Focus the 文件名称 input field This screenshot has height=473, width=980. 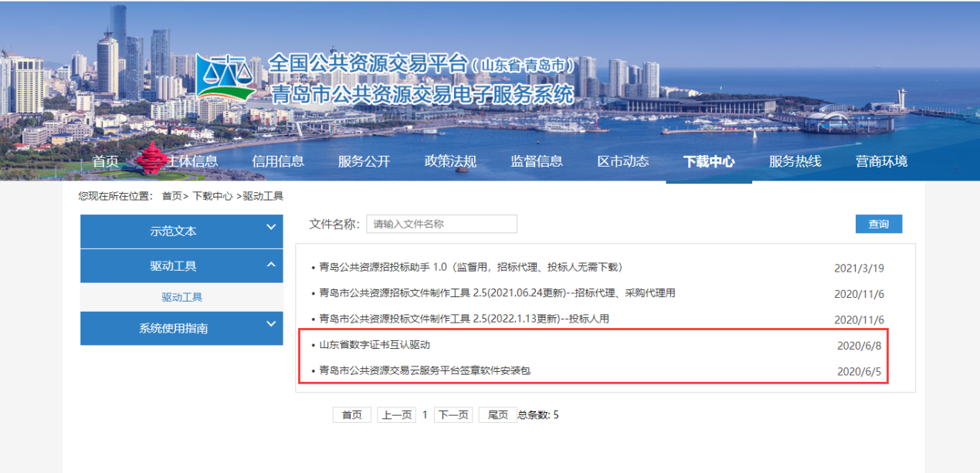(x=441, y=224)
